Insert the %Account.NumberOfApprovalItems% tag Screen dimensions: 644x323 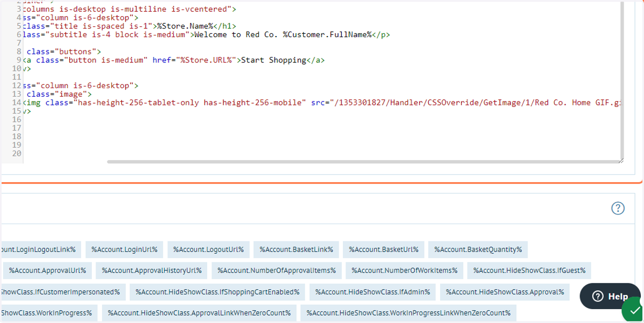click(x=277, y=270)
